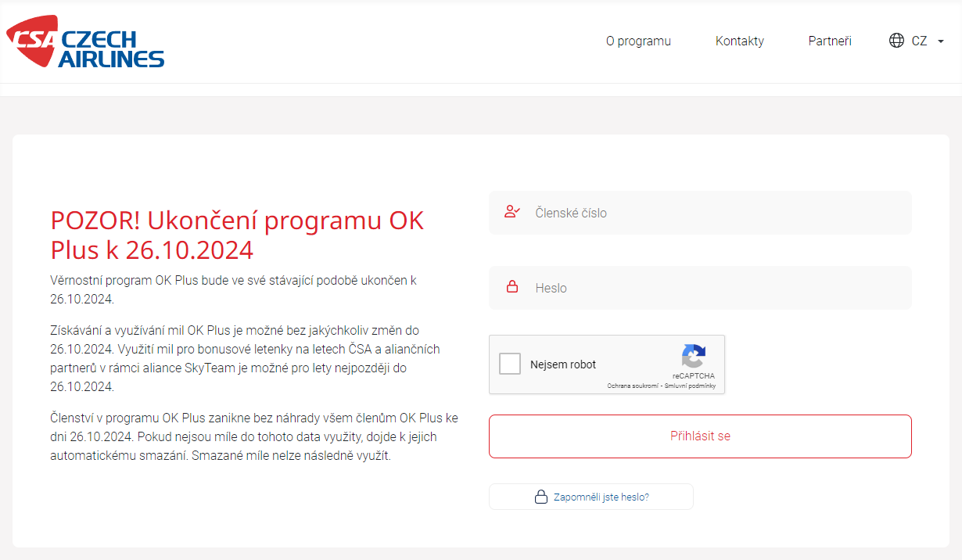
Task: Click the globe language icon
Action: (x=896, y=41)
